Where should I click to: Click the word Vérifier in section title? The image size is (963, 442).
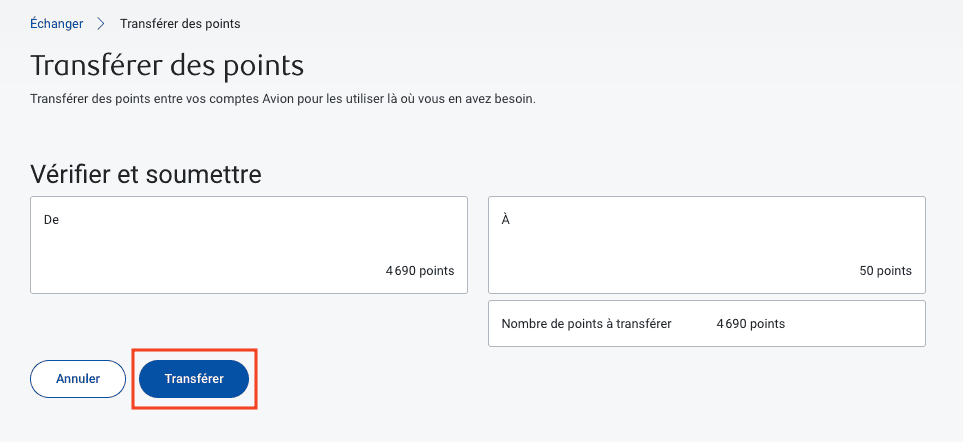coord(75,175)
